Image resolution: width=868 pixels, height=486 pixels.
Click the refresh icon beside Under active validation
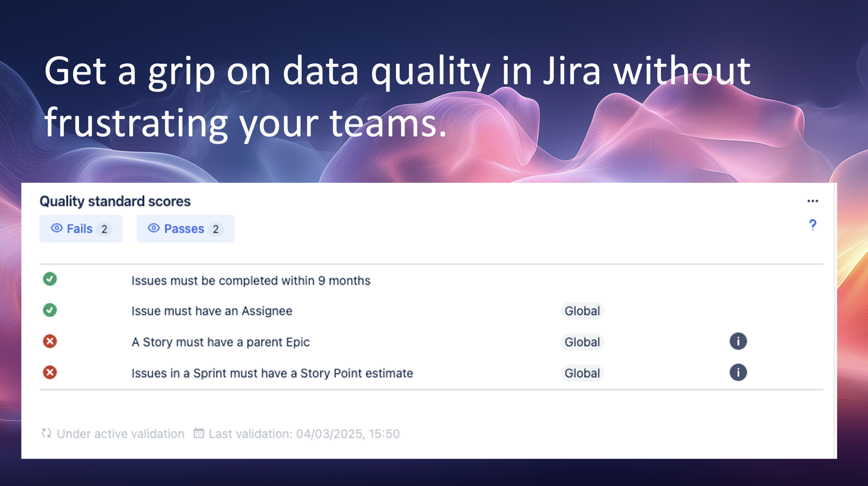click(x=47, y=433)
